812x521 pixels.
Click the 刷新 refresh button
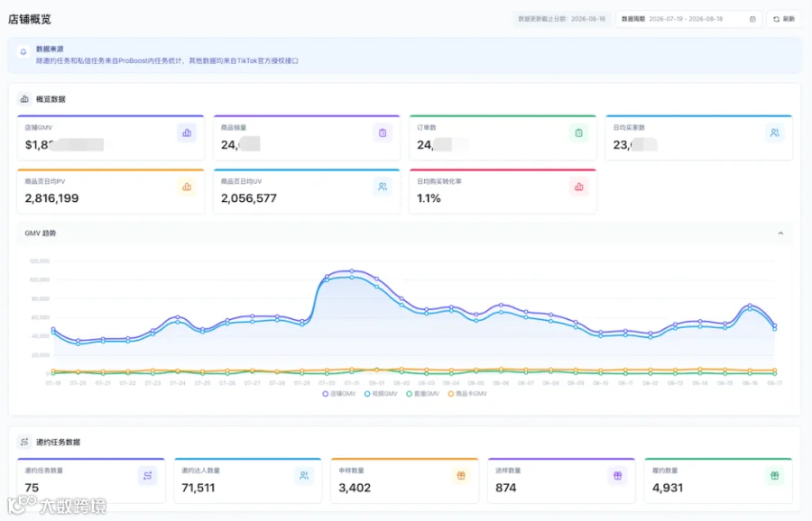(x=783, y=19)
